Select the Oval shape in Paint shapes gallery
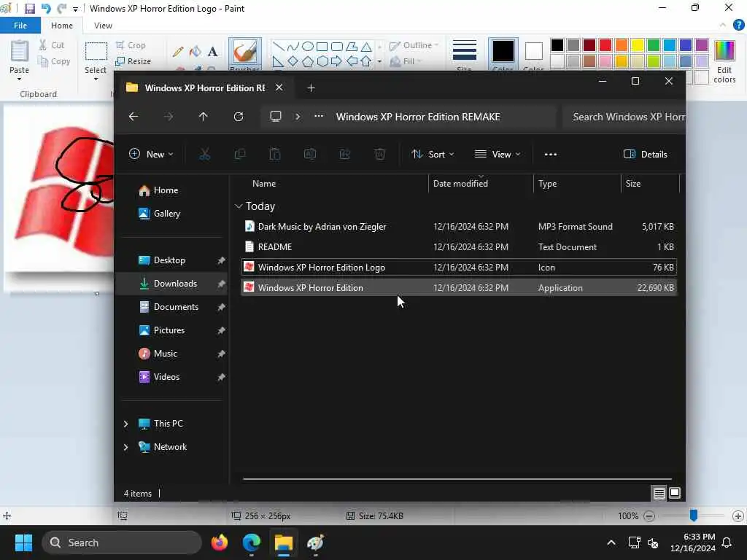This screenshot has width=747, height=560. click(308, 46)
